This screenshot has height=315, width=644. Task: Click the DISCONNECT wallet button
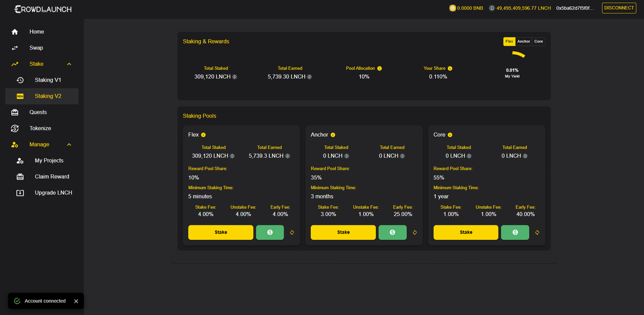618,8
